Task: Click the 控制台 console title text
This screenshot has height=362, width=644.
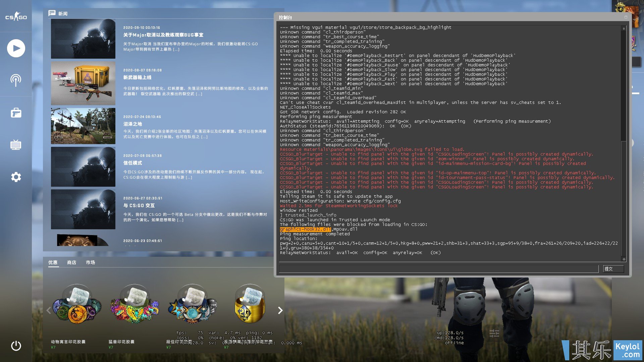Action: pos(285,17)
